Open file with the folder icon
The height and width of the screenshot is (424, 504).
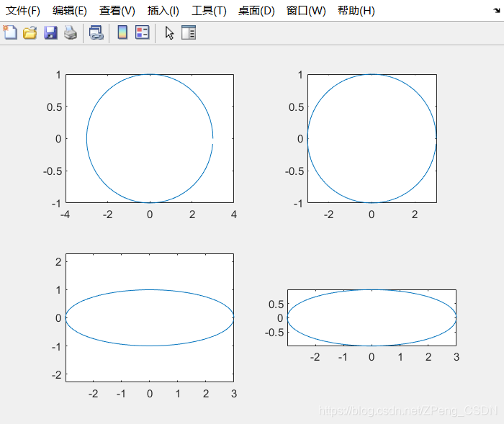[30, 33]
